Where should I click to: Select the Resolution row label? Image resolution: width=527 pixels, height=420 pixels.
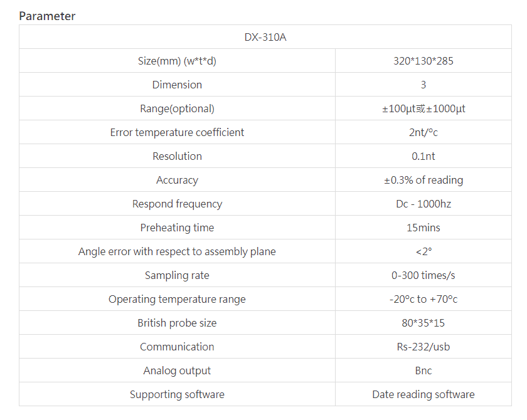pos(177,156)
